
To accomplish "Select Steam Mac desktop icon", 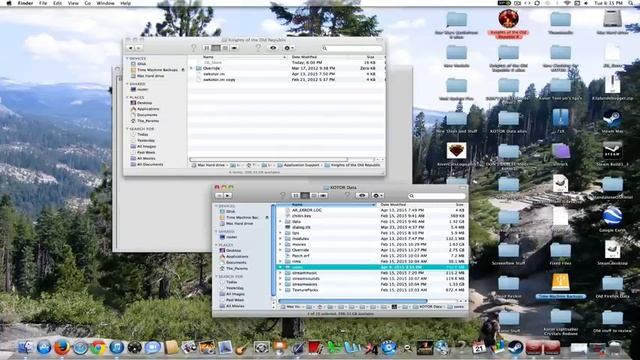I will pyautogui.click(x=612, y=118).
